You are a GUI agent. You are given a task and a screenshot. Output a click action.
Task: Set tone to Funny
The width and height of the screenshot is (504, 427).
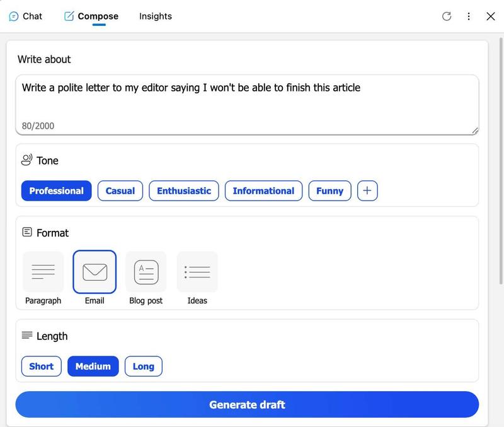coord(329,190)
